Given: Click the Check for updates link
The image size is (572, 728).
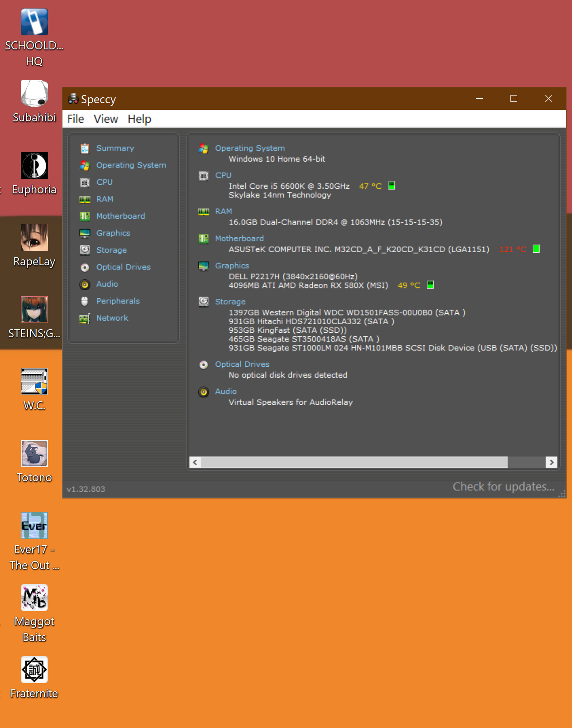Looking at the screenshot, I should point(503,487).
